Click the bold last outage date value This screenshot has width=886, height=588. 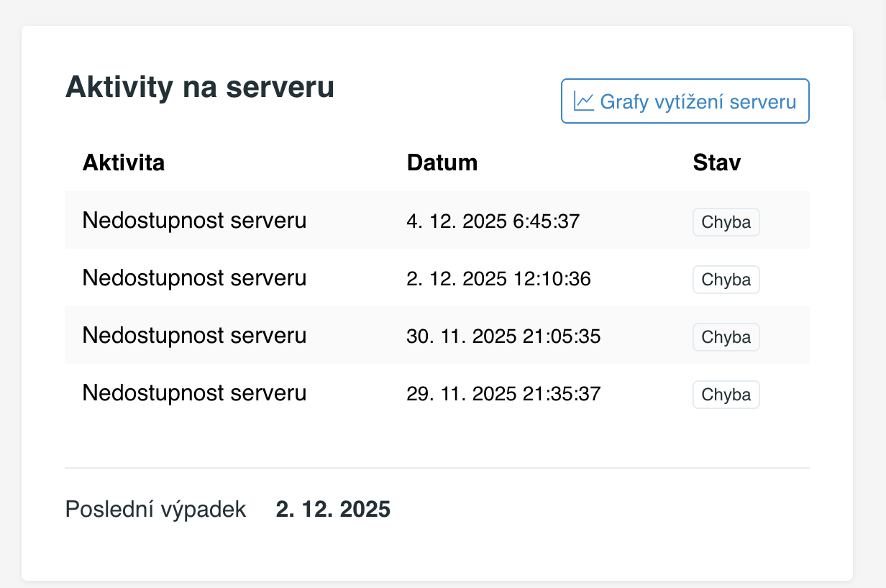[x=333, y=510]
